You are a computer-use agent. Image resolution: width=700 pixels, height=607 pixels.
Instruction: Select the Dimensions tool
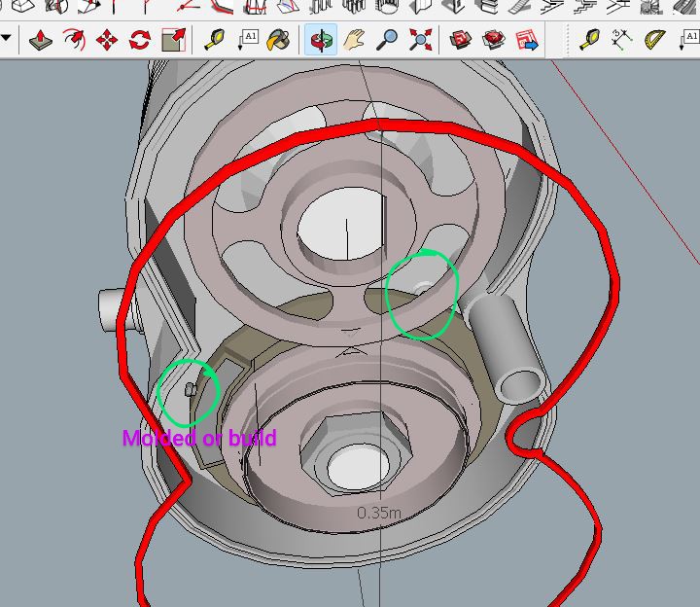point(622,40)
